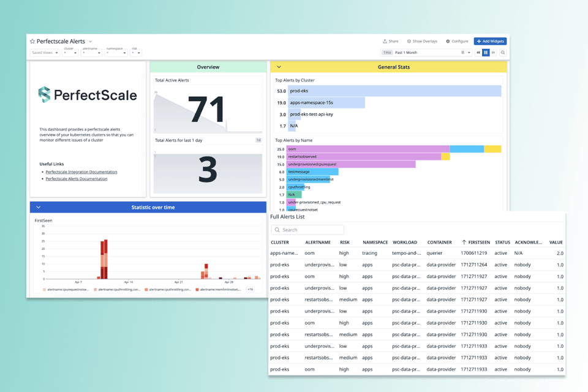This screenshot has width=588, height=392.
Task: Click the Search field in Full Alerts List
Action: point(307,230)
